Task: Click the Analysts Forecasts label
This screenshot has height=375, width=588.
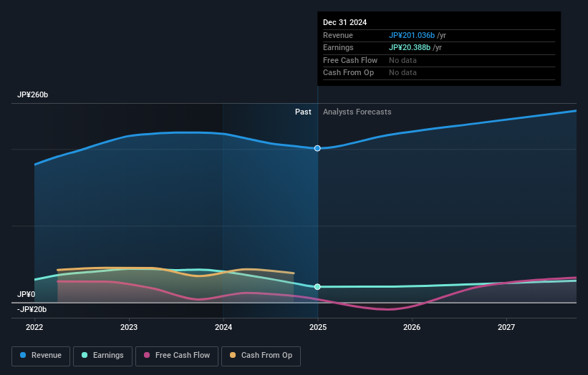Action: (357, 112)
